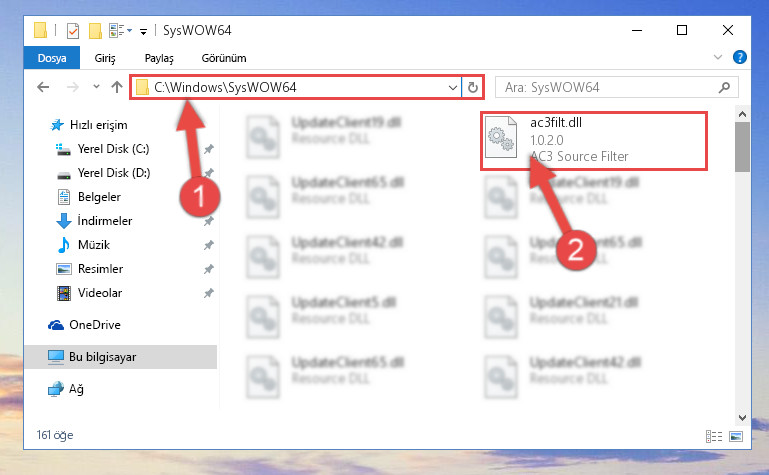Unpin Müzik from quick access

click(x=208, y=245)
